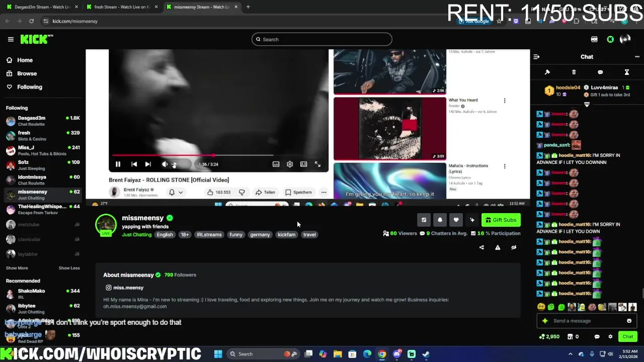Skip to previous video in YouTube player
This screenshot has width=644, height=362.
[x=134, y=164]
